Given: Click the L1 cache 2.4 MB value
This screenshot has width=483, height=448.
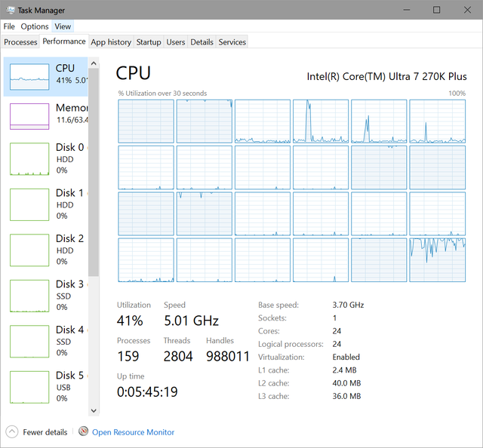Looking at the screenshot, I should pos(344,370).
